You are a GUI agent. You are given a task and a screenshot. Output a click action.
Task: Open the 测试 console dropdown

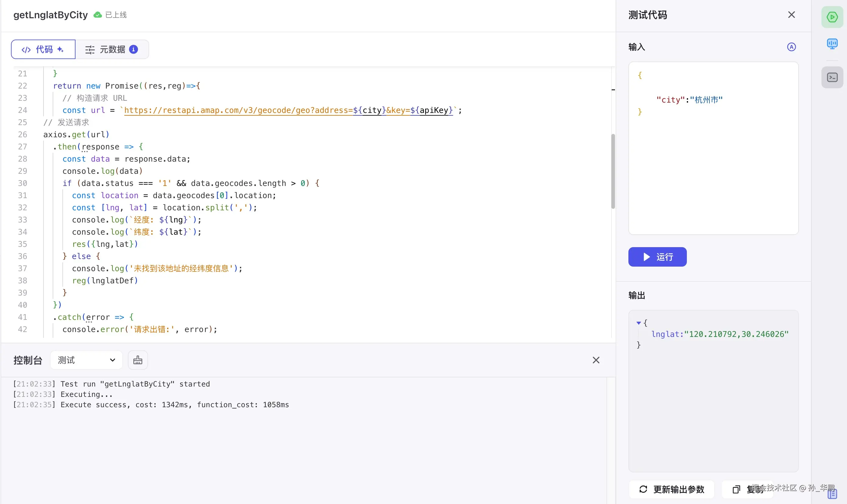pos(86,360)
